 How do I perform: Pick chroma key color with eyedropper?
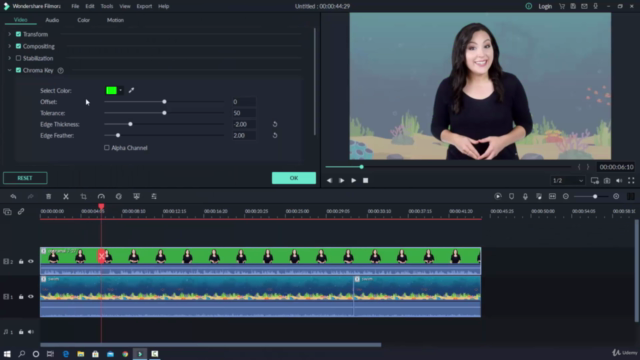click(x=131, y=90)
